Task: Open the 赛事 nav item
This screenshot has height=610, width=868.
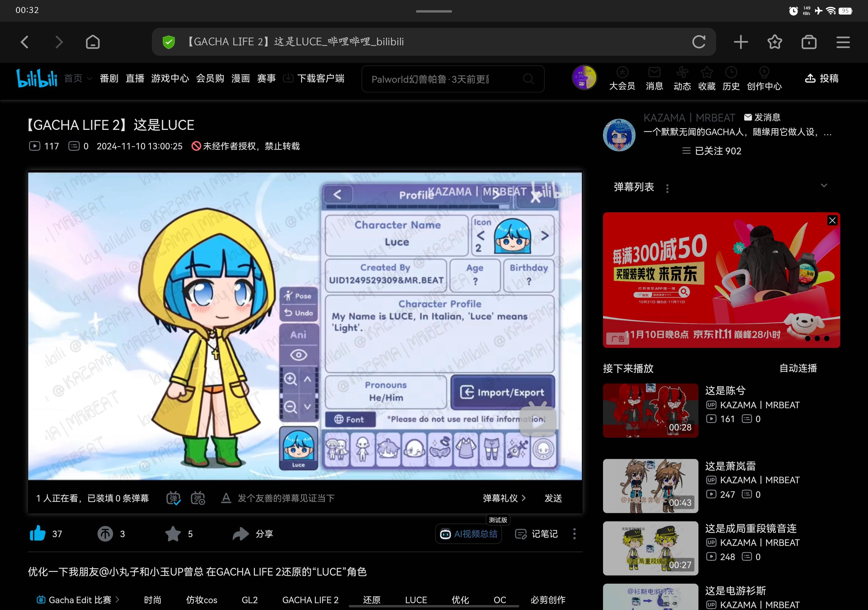Action: pos(266,78)
